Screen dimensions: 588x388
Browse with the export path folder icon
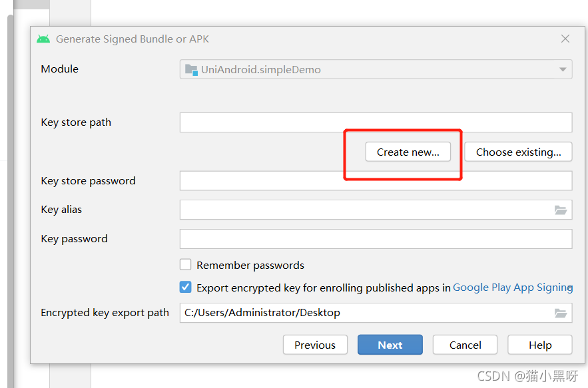point(561,313)
